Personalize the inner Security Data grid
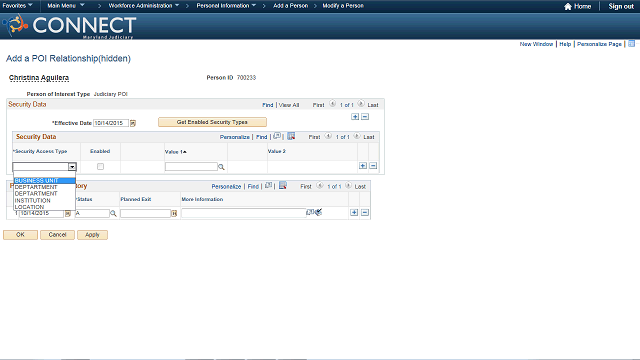 [235, 137]
